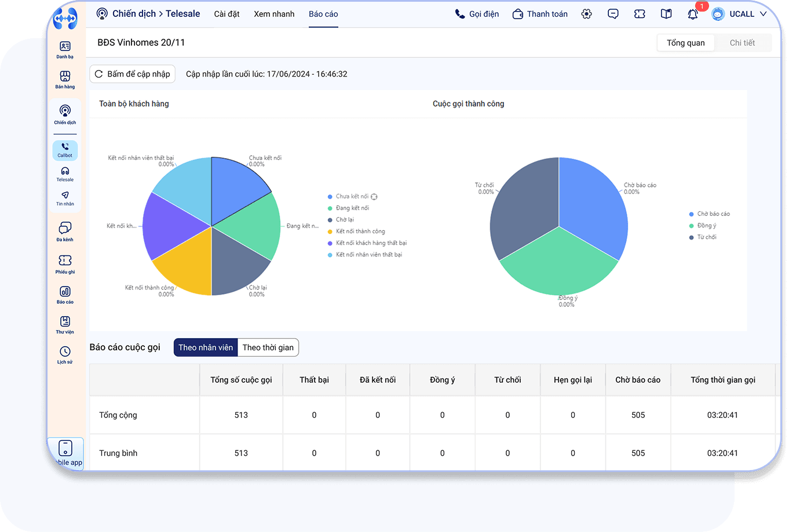Open the settings gear icon
Image resolution: width=789 pixels, height=532 pixels.
click(586, 14)
